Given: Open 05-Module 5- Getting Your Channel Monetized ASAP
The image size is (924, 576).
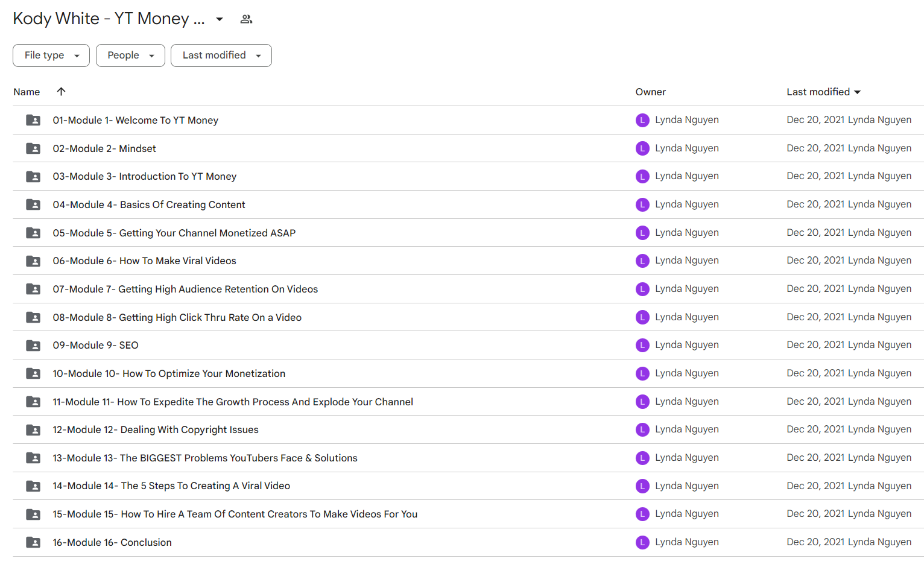Looking at the screenshot, I should 174,233.
